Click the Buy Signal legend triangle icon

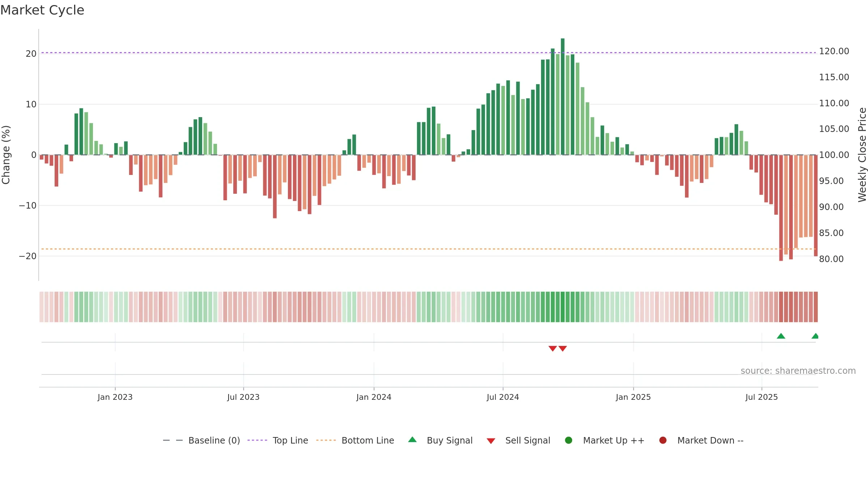[412, 440]
